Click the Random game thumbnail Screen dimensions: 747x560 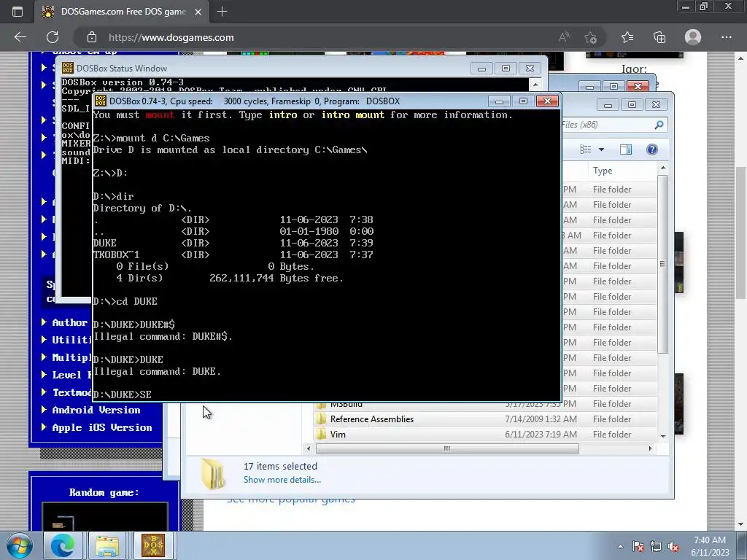tap(105, 517)
